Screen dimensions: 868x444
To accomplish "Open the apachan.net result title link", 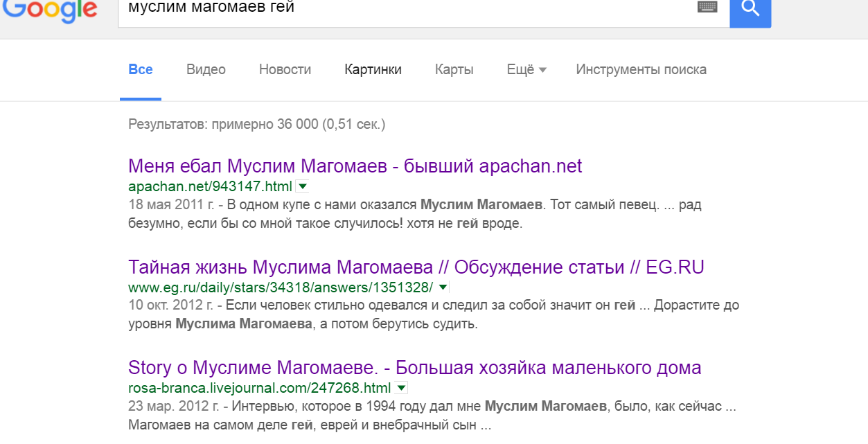I will coord(355,166).
